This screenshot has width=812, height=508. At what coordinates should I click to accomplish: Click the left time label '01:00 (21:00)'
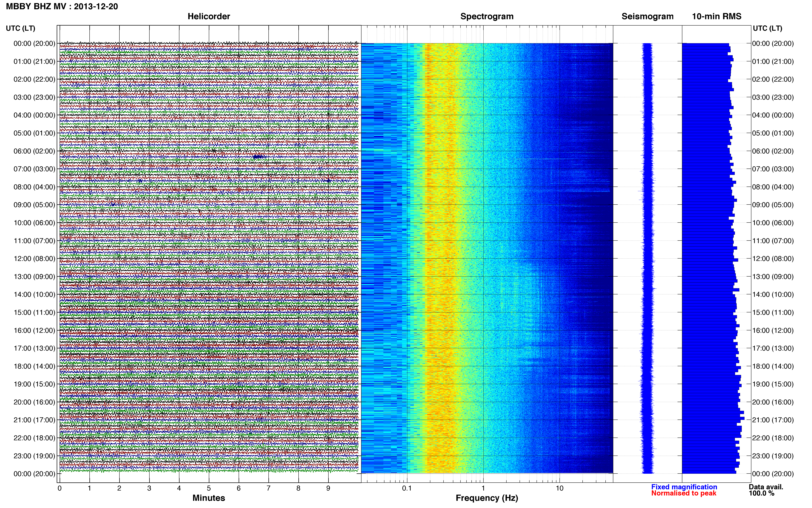pyautogui.click(x=34, y=62)
